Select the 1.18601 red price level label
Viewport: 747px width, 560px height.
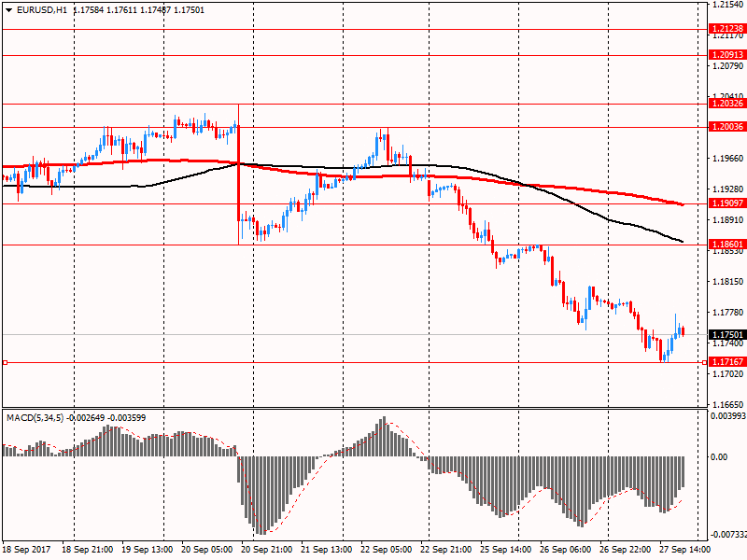click(x=727, y=245)
